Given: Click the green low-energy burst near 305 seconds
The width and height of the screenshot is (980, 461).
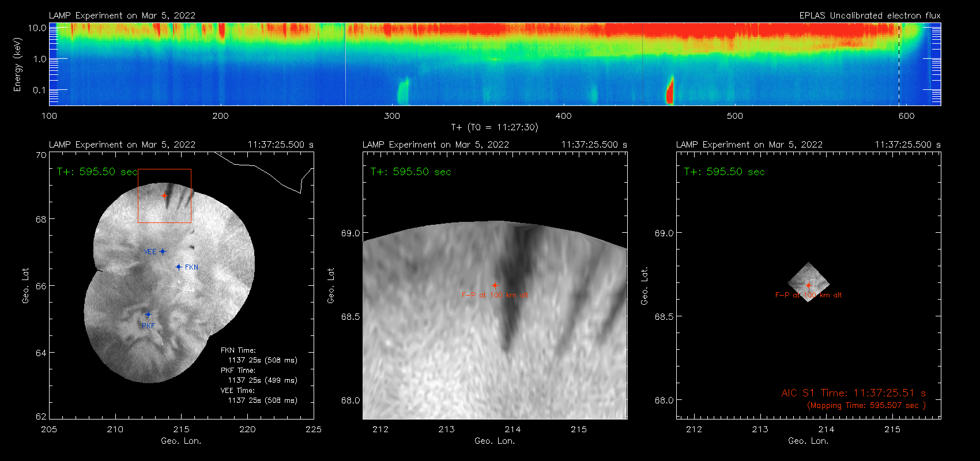Looking at the screenshot, I should (402, 92).
